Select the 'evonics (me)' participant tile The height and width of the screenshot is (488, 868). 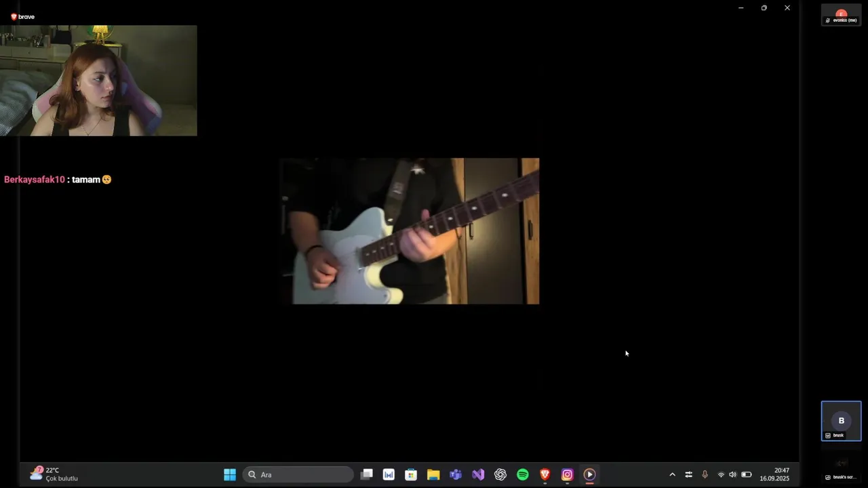point(842,15)
